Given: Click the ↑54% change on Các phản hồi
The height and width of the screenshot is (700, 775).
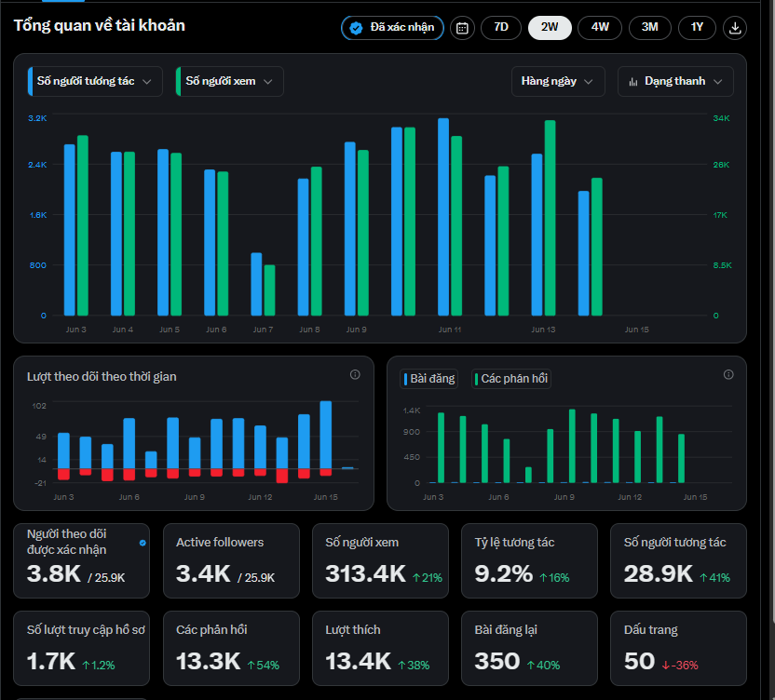Looking at the screenshot, I should click(x=264, y=665).
